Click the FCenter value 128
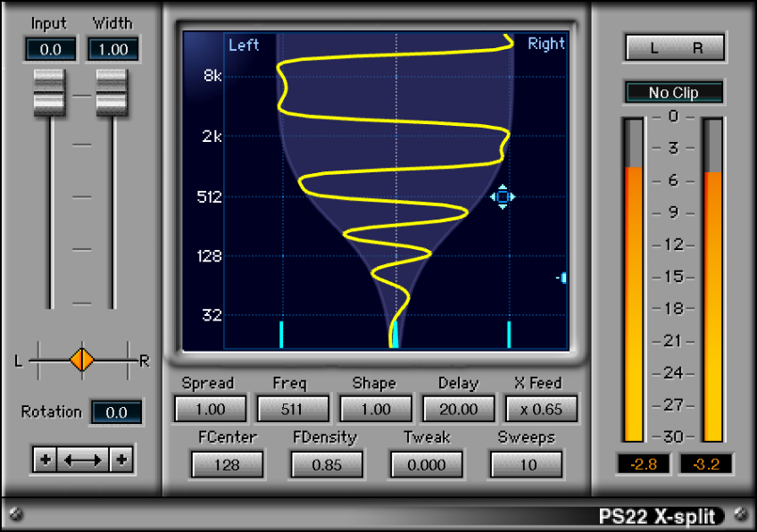Screen dimensions: 757x532 pyautogui.click(x=227, y=464)
